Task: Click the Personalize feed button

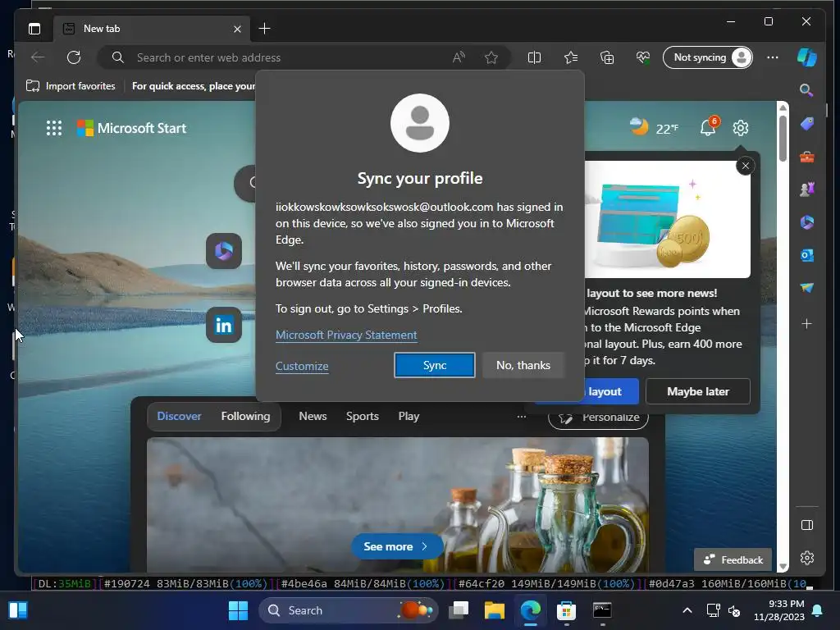Action: 598,418
